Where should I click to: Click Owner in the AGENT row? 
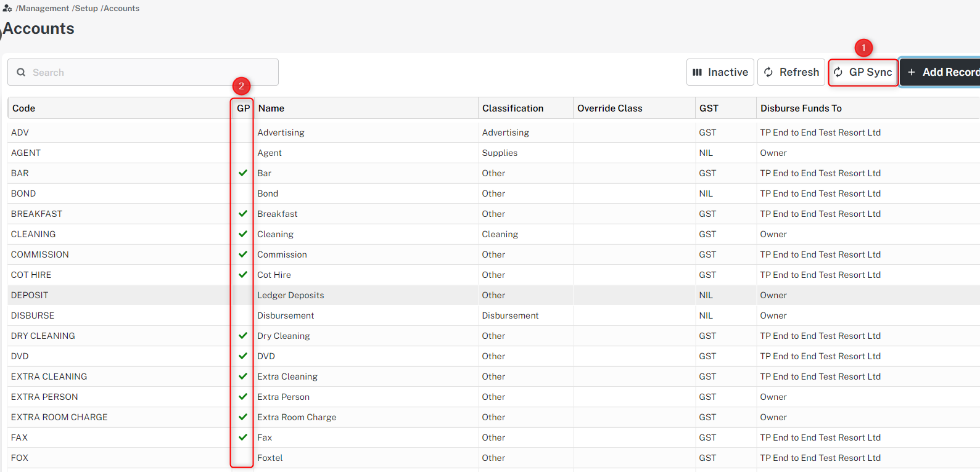coord(773,153)
